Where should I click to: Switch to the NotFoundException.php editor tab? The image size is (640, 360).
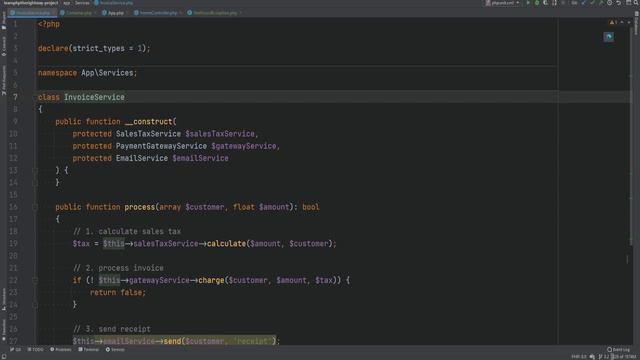[215, 13]
